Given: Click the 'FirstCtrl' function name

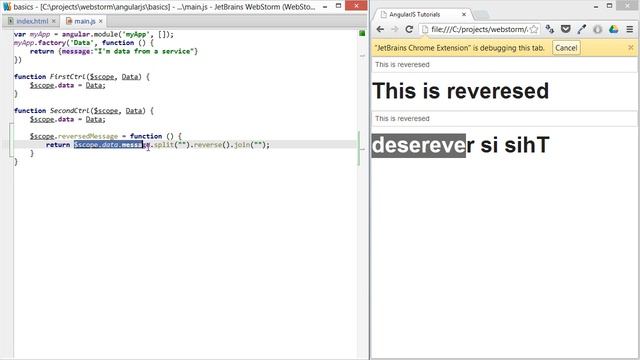Looking at the screenshot, I should click(68, 77).
